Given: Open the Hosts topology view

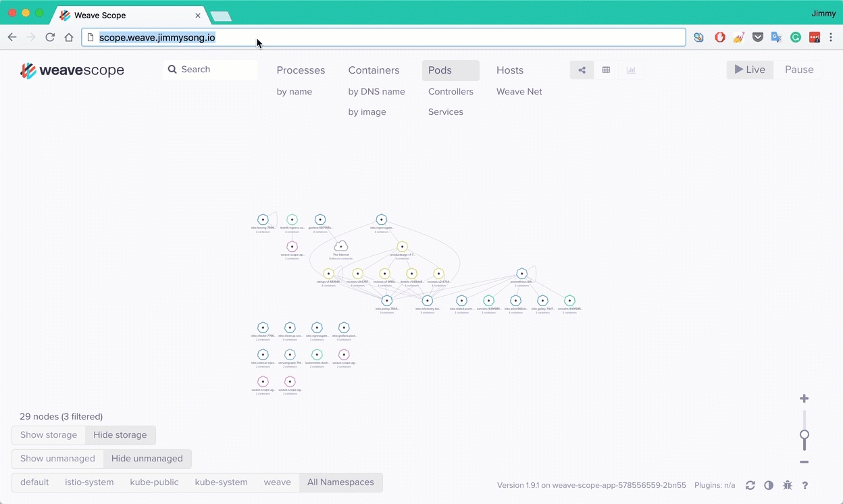Looking at the screenshot, I should [x=509, y=70].
